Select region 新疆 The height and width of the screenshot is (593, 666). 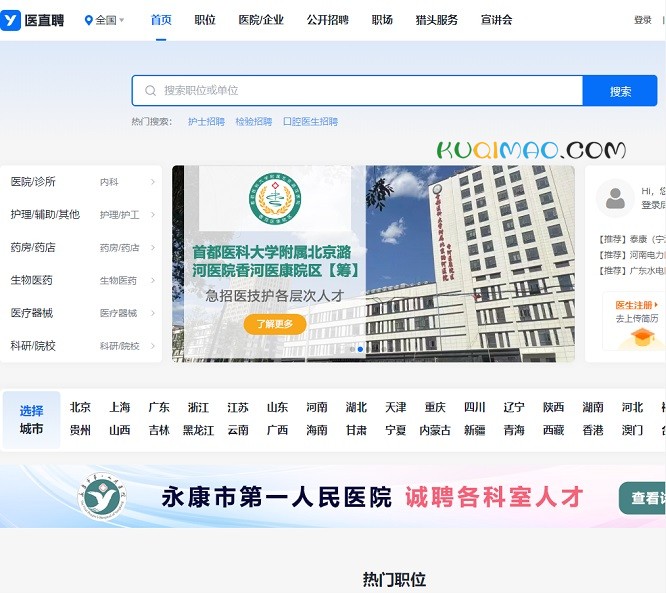click(475, 430)
